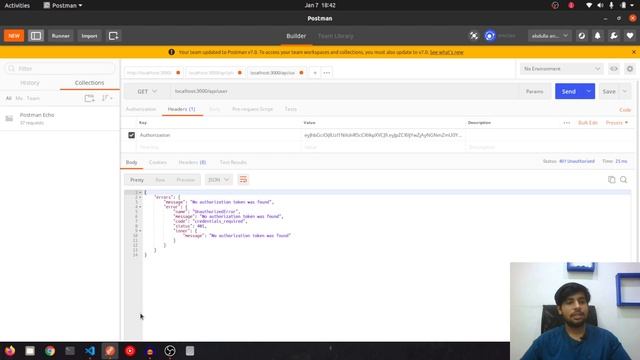
Task: Open Firefox from the dock
Action: click(x=10, y=351)
